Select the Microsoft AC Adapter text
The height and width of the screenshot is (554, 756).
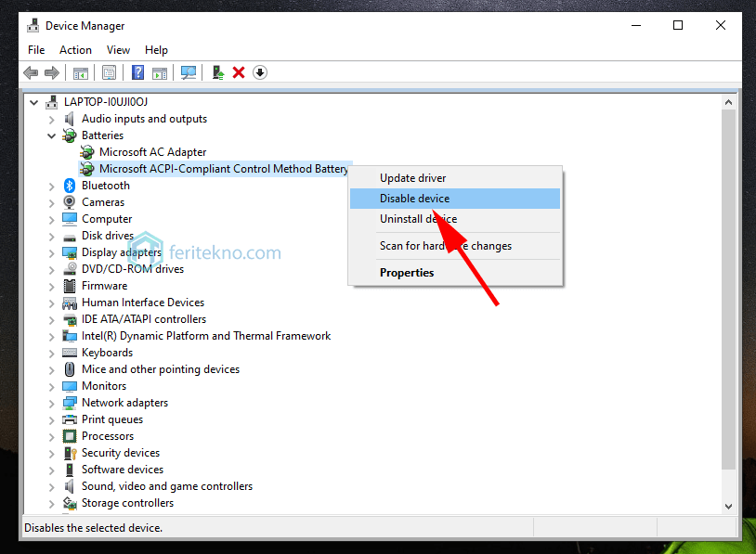[x=153, y=152]
